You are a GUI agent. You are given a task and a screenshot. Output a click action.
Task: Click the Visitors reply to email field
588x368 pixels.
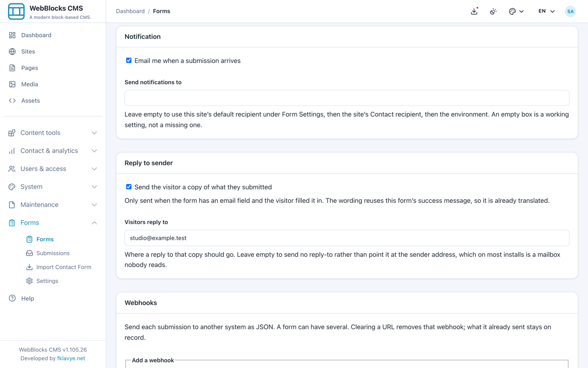pos(347,238)
